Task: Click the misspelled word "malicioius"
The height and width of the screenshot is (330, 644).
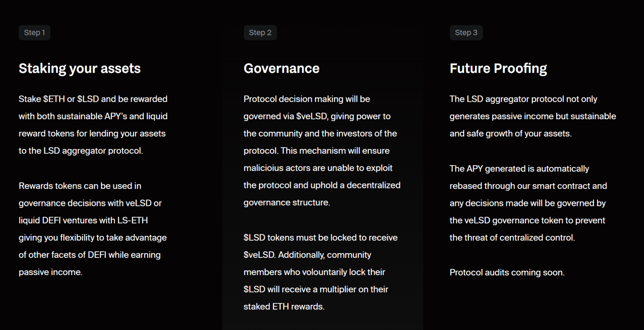Action: 263,168
